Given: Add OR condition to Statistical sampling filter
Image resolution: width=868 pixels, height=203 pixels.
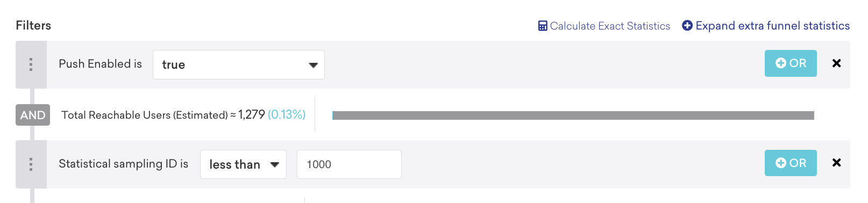Looking at the screenshot, I should (791, 163).
